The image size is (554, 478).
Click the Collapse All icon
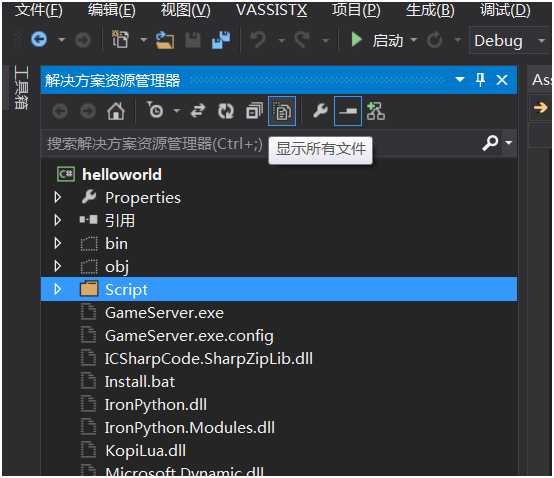coord(254,111)
